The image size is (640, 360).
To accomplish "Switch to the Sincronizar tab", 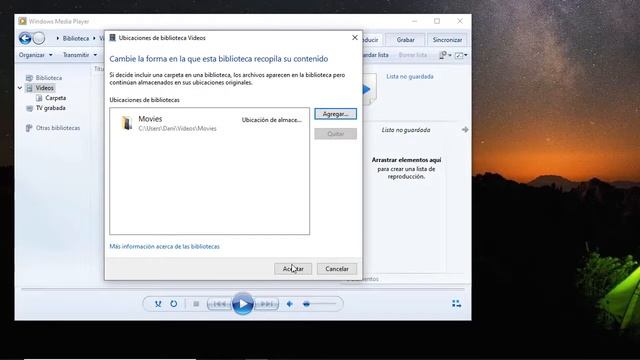I will [447, 40].
